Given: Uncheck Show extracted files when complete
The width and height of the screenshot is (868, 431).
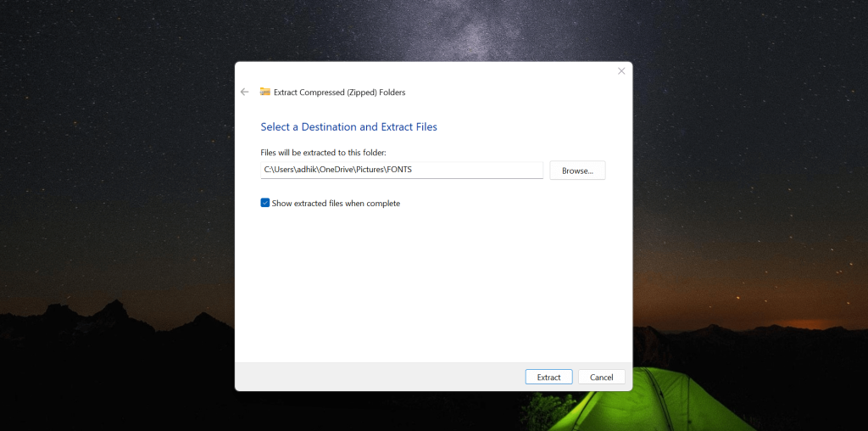Looking at the screenshot, I should click(265, 203).
